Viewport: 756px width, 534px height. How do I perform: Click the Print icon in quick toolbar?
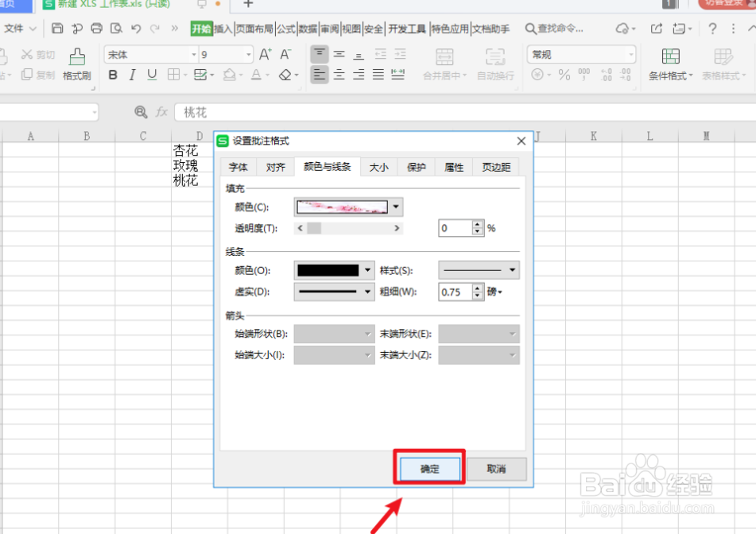tap(96, 29)
